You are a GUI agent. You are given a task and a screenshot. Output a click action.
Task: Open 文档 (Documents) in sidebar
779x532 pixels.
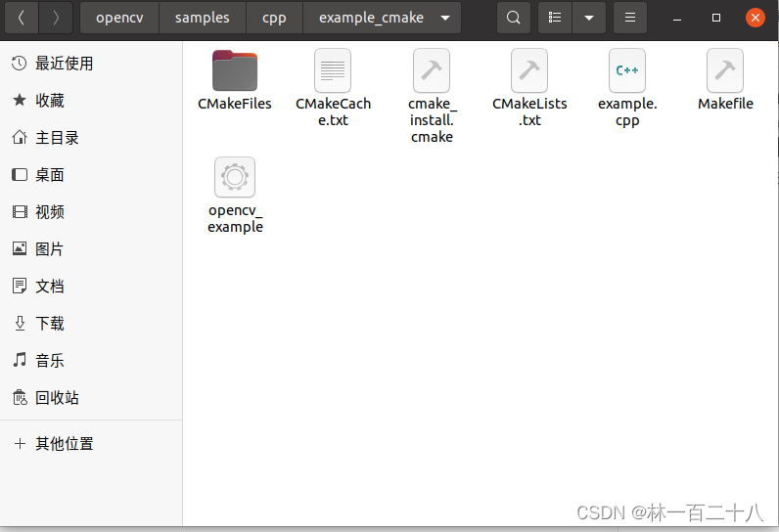91,287
